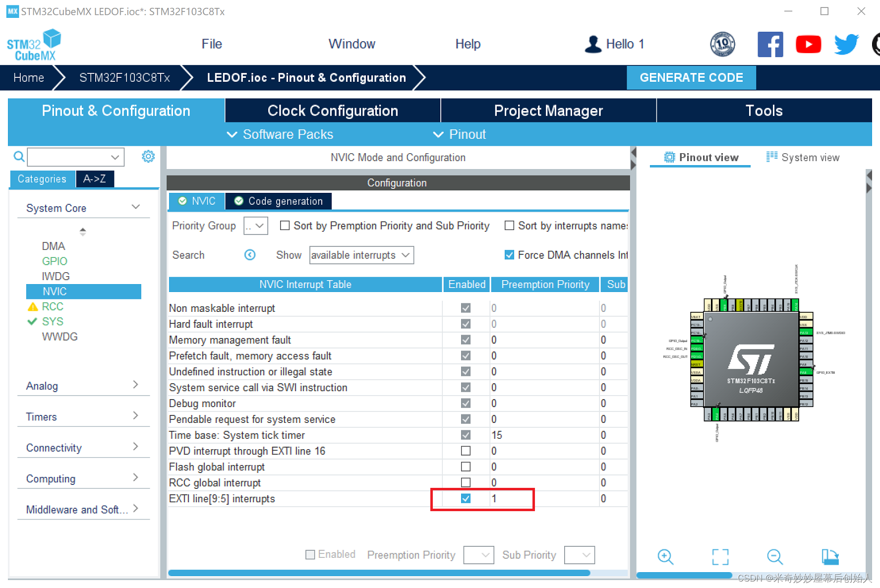
Task: Go to Home breadcrumb
Action: click(29, 78)
